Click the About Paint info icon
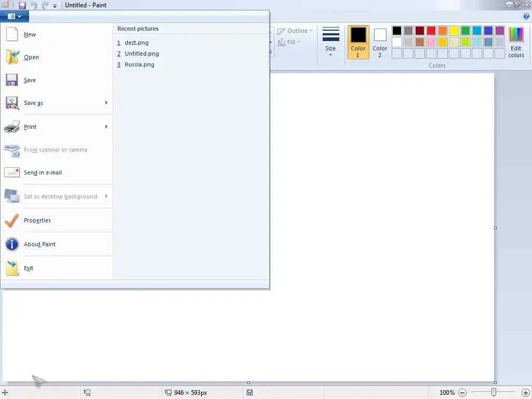The width and height of the screenshot is (532, 399). click(12, 244)
